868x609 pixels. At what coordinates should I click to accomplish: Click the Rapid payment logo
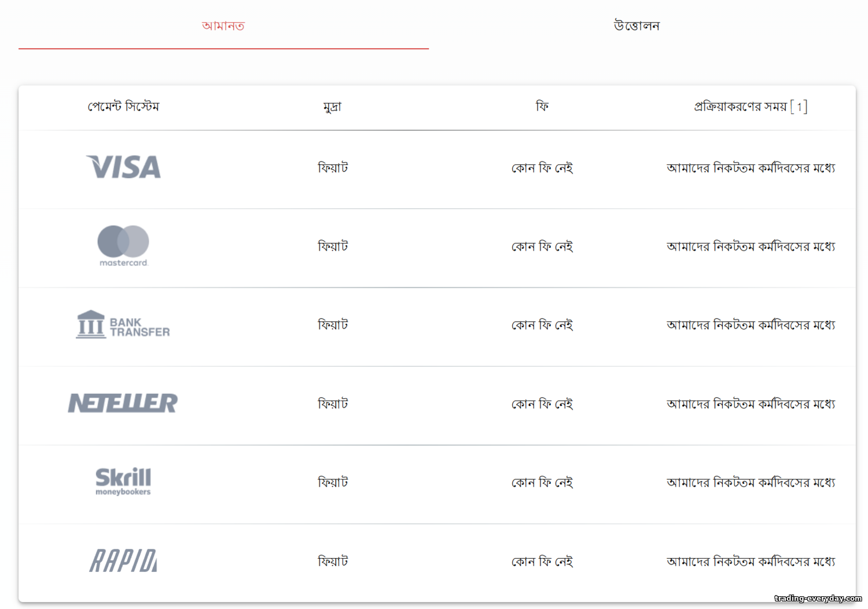[123, 560]
